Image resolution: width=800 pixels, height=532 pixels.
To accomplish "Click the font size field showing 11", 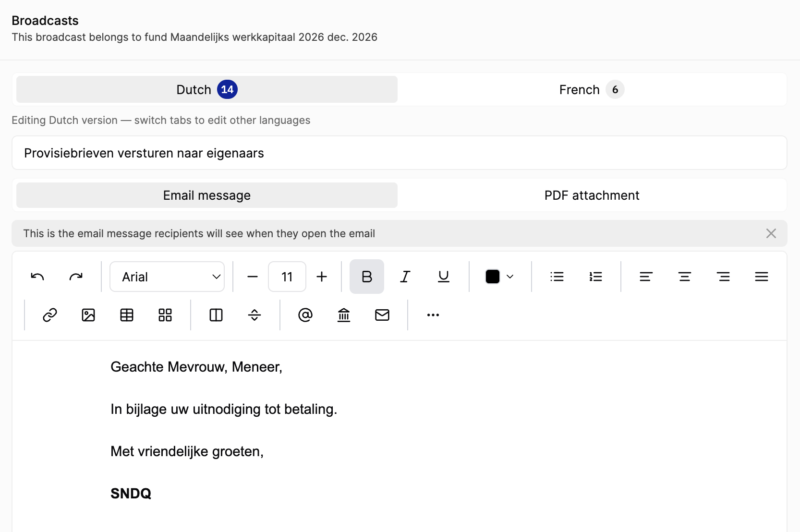I will pos(287,277).
